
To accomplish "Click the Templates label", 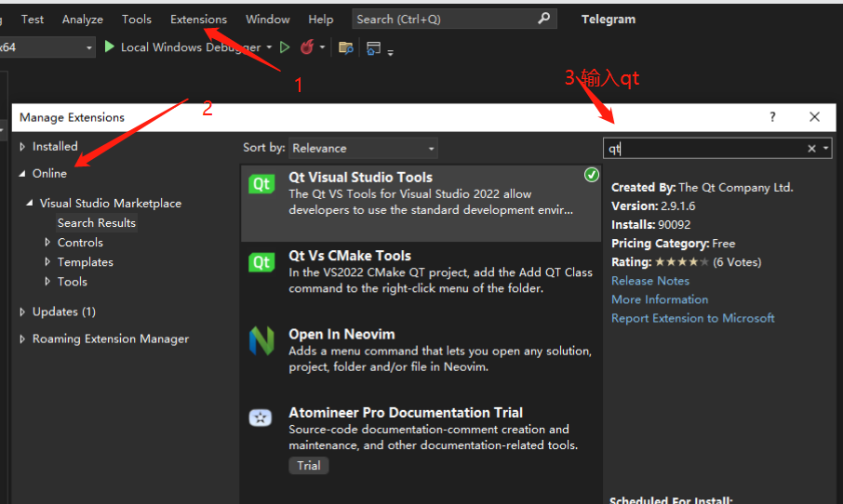I will (x=86, y=261).
